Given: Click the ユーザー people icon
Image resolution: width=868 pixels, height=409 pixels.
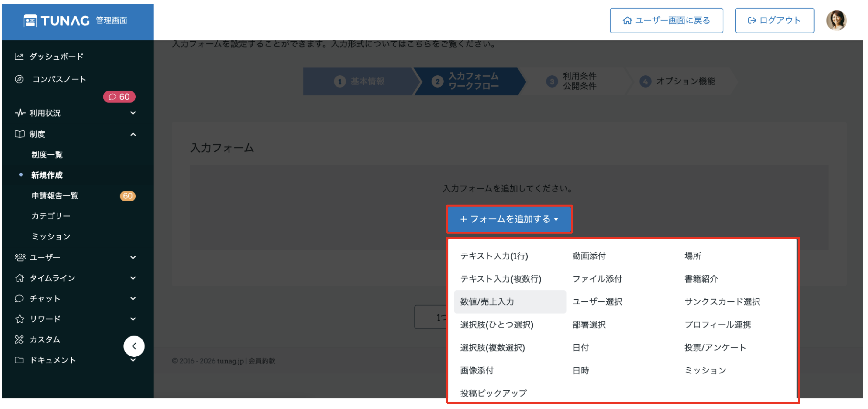Looking at the screenshot, I should click(19, 257).
